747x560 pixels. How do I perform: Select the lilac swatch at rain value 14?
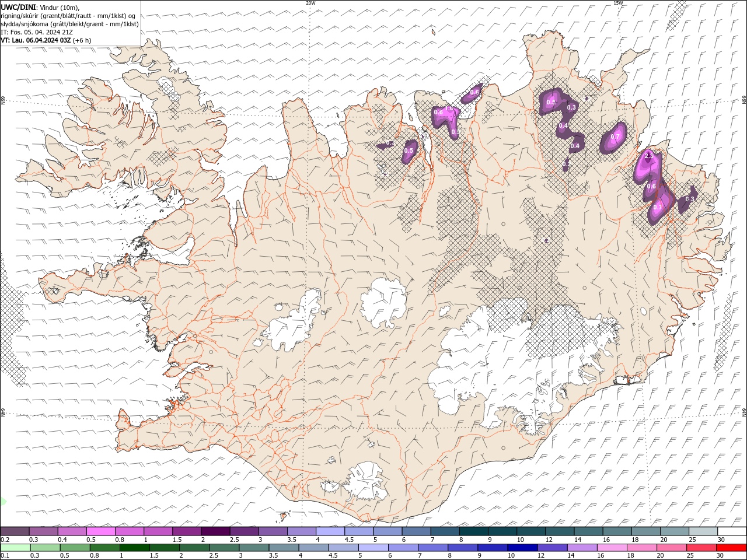click(582, 548)
